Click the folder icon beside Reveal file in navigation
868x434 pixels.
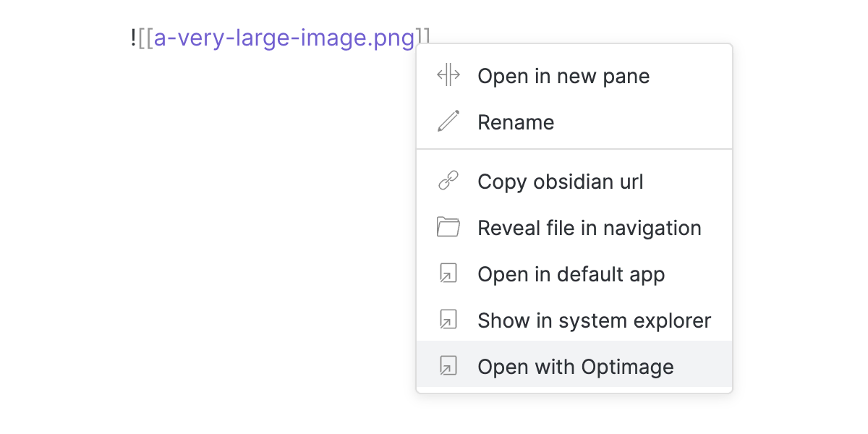pyautogui.click(x=448, y=226)
